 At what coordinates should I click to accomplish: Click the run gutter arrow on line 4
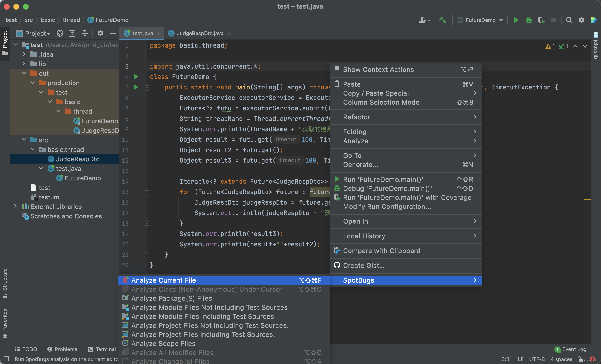coord(136,77)
